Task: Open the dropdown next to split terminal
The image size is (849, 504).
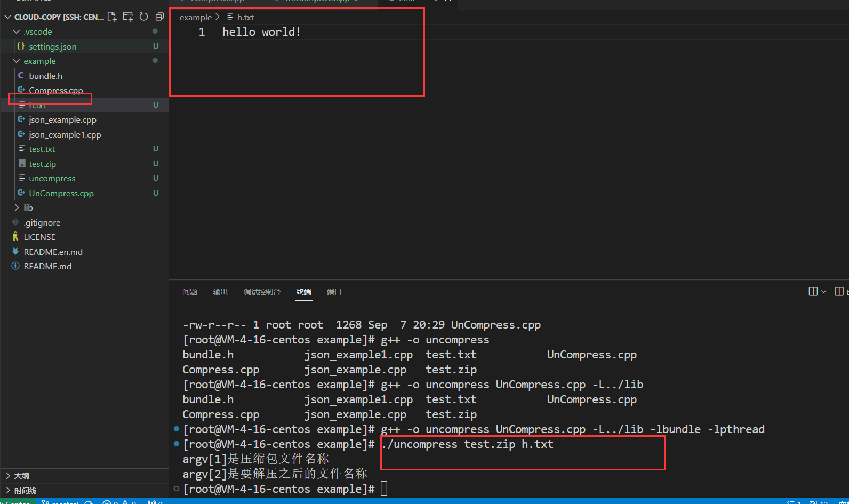Action: [823, 292]
